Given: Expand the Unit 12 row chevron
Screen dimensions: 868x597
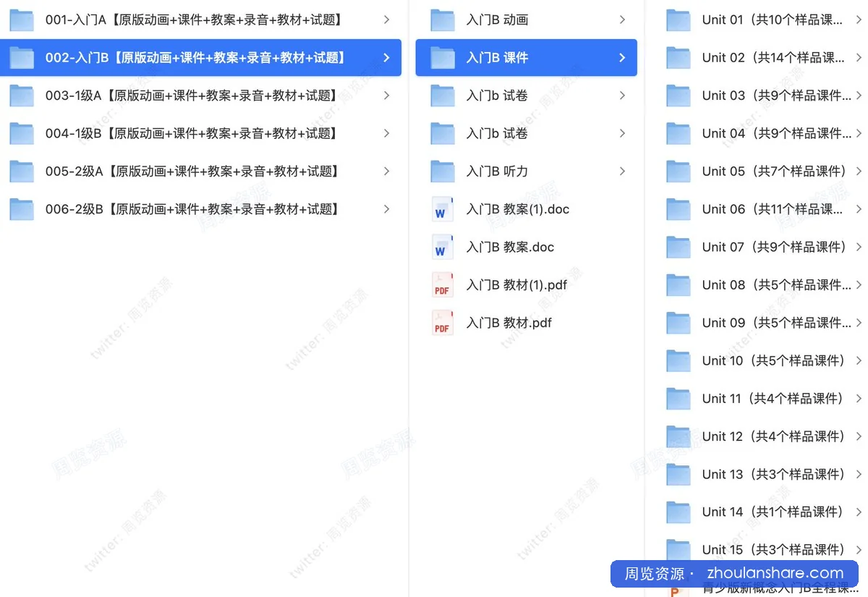Looking at the screenshot, I should (859, 436).
